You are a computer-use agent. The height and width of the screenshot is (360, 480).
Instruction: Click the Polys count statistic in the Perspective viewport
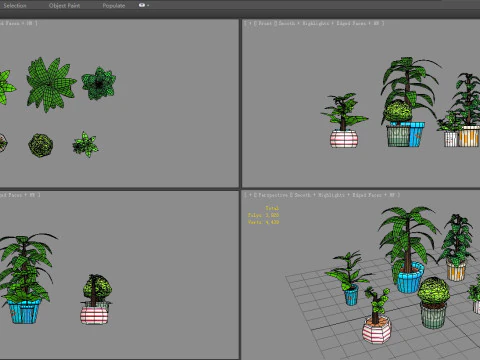(263, 215)
